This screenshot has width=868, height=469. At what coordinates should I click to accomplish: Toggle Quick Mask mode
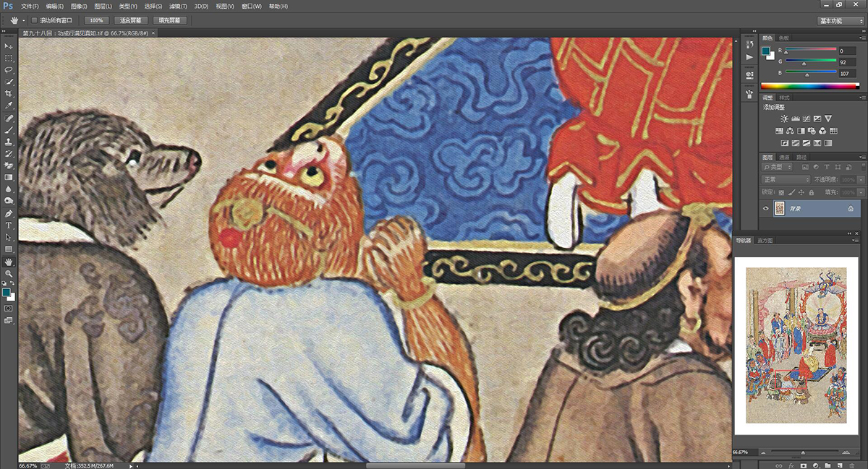pos(9,307)
